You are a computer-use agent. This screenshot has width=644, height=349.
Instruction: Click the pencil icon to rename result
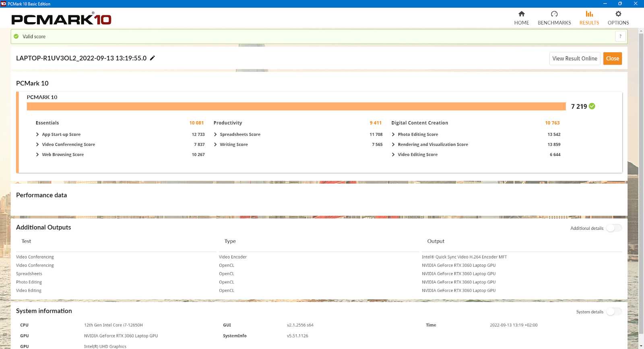tap(153, 58)
